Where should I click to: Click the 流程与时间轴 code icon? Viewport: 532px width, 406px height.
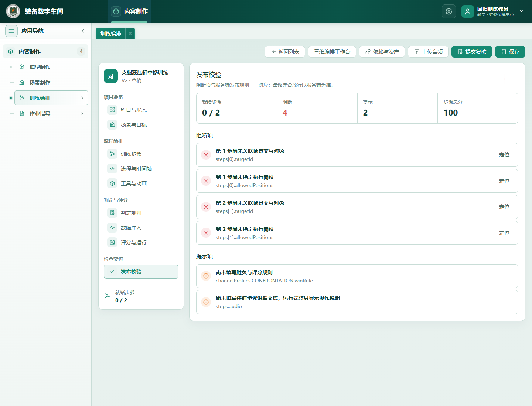coord(112,168)
